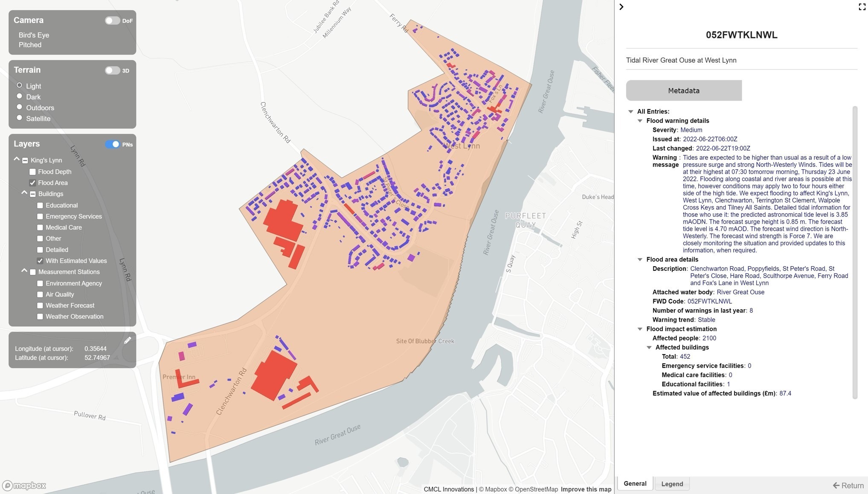Collapse Flood area details section

click(x=640, y=260)
